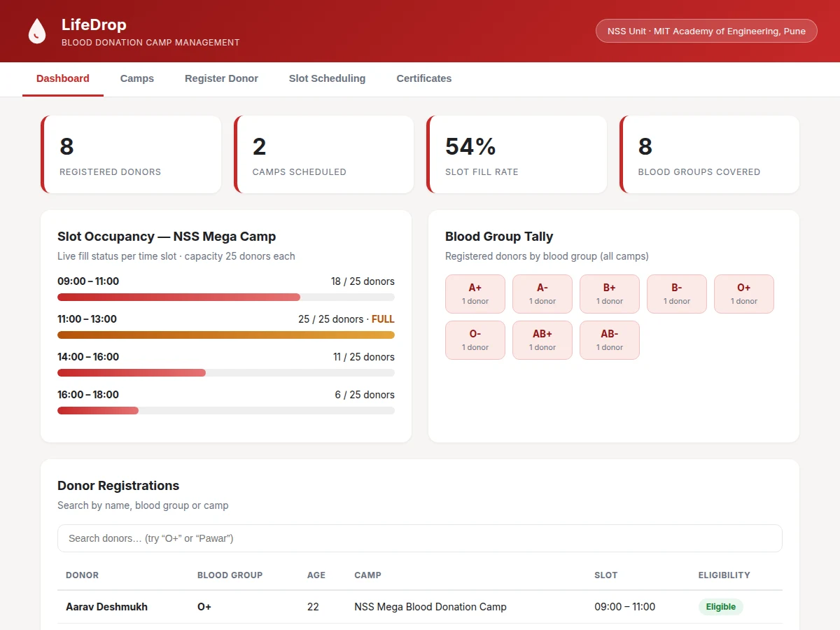Viewport: 840px width, 630px height.
Task: Click the 18 / 25 donors count
Action: pos(363,281)
